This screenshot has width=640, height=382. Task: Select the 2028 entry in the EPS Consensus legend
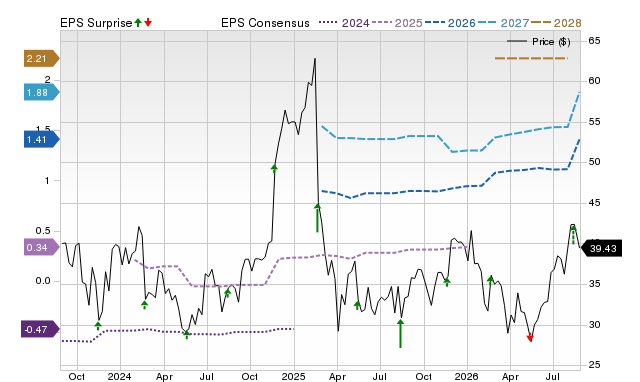click(556, 23)
